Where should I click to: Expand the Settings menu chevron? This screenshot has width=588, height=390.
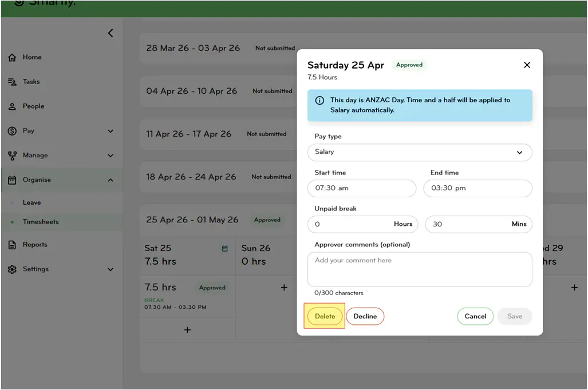tap(111, 269)
